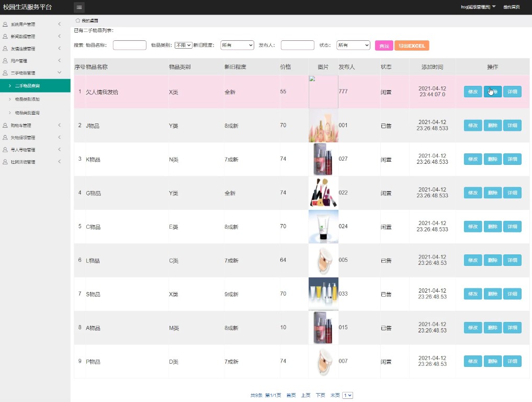Screen dimensions: 532x402
Task: Open the bottles image of S物品
Action: click(x=323, y=294)
